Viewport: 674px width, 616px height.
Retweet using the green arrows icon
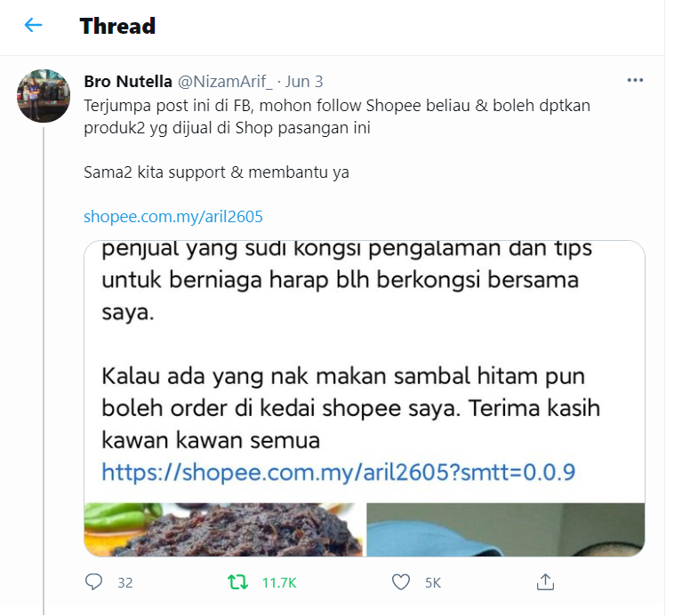(237, 582)
